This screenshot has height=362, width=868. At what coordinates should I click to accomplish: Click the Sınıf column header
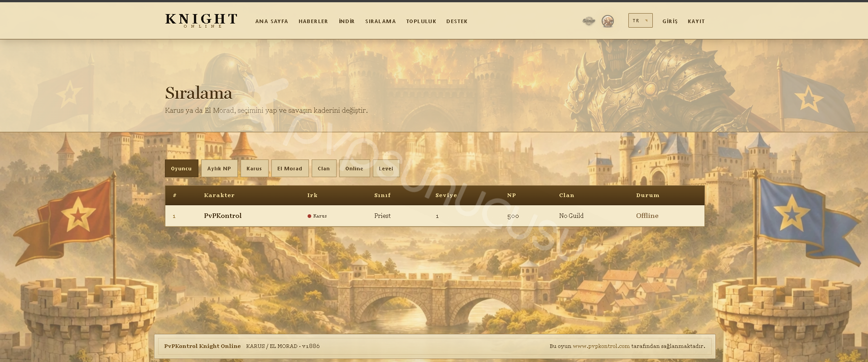pos(382,195)
